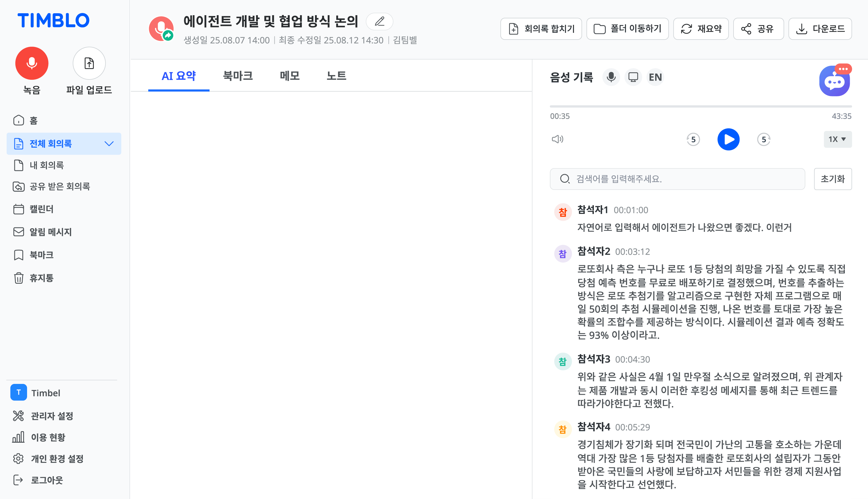Play the voice recording
Screen dimensions: 868x499
(x=728, y=139)
